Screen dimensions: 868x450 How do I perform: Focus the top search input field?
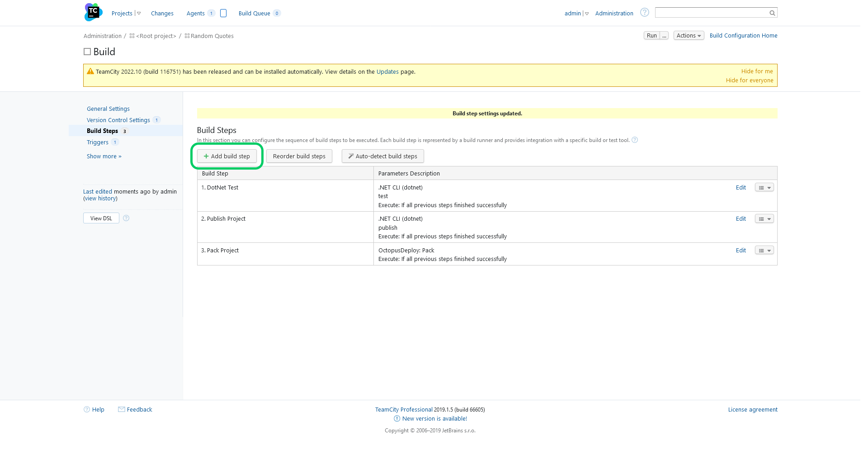(x=712, y=13)
